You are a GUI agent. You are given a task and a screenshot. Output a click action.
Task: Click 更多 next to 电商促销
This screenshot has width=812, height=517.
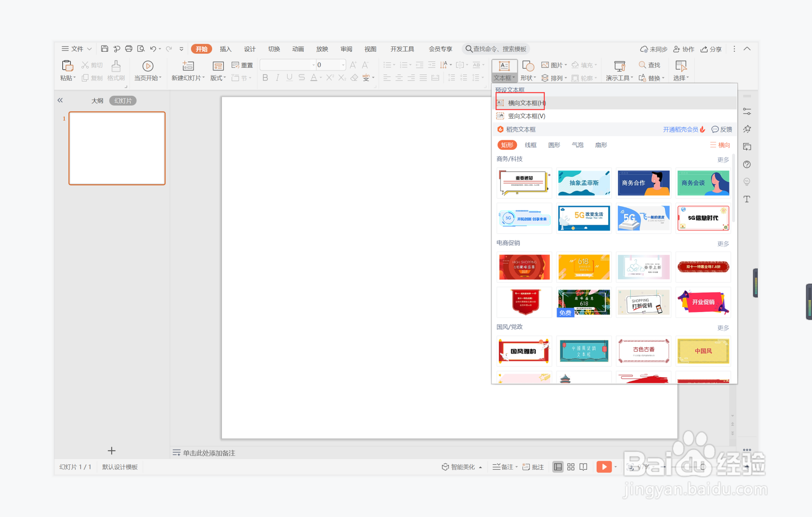[x=723, y=244]
